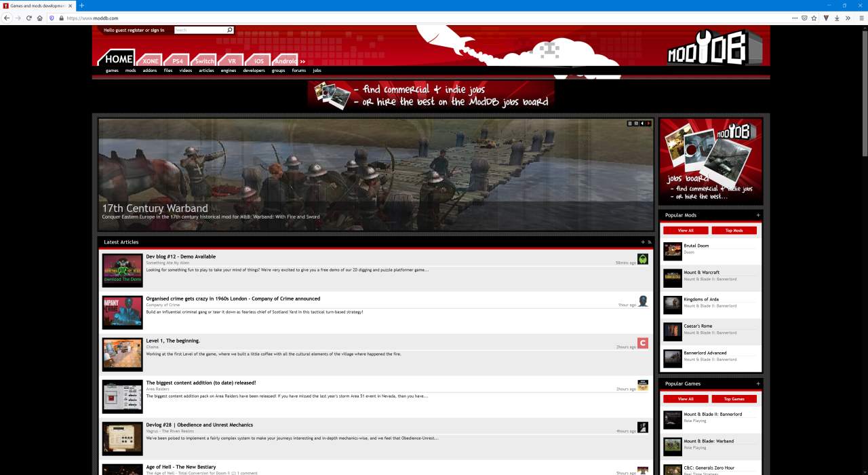Switch to the PS4 platform tab
Screen dimensions: 868x475
[x=177, y=60]
